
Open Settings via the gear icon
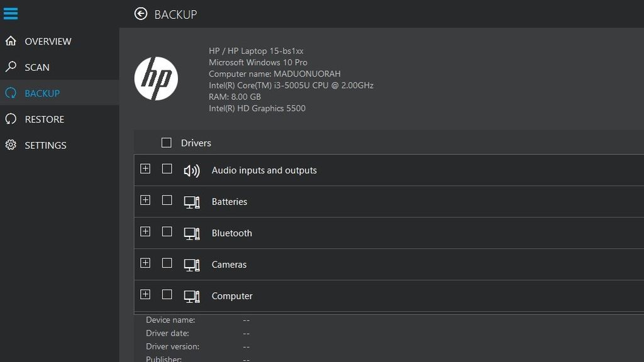[x=9, y=145]
